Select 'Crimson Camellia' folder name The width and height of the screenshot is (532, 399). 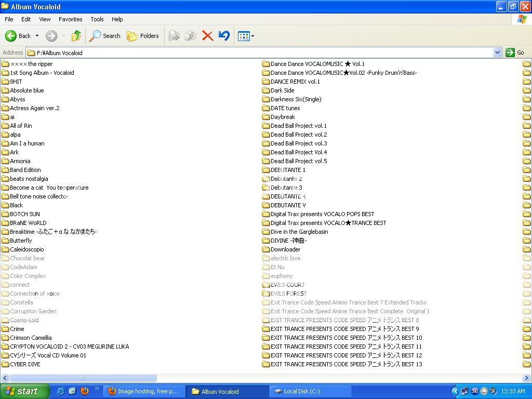(x=31, y=338)
